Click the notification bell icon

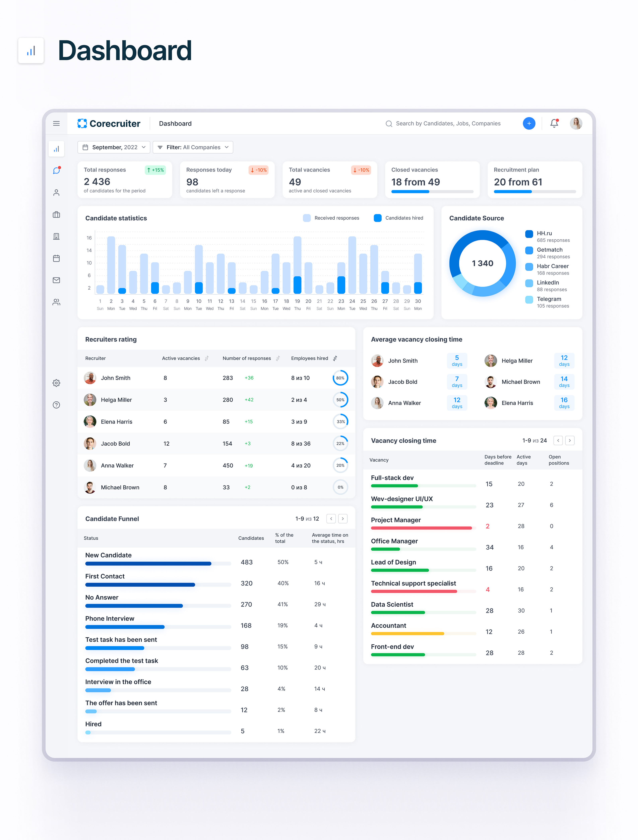pyautogui.click(x=554, y=124)
